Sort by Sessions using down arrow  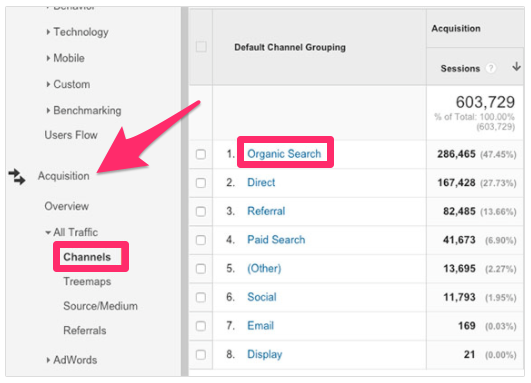[x=516, y=66]
